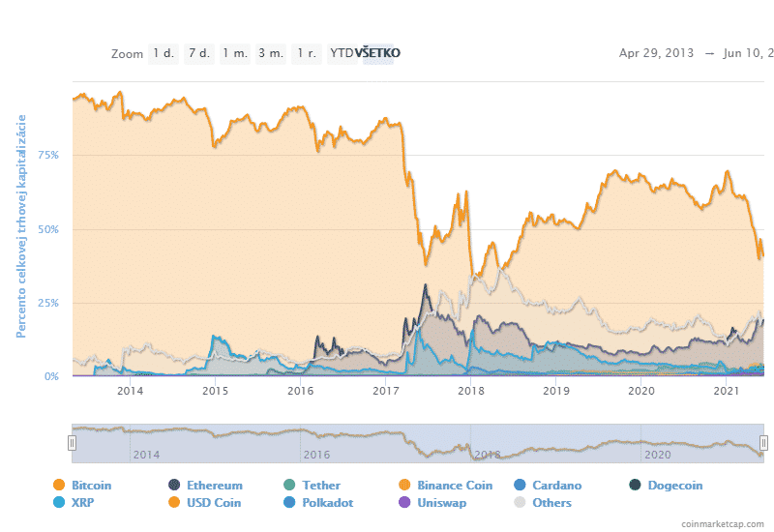Set zoom range to 1 d.

[x=164, y=53]
